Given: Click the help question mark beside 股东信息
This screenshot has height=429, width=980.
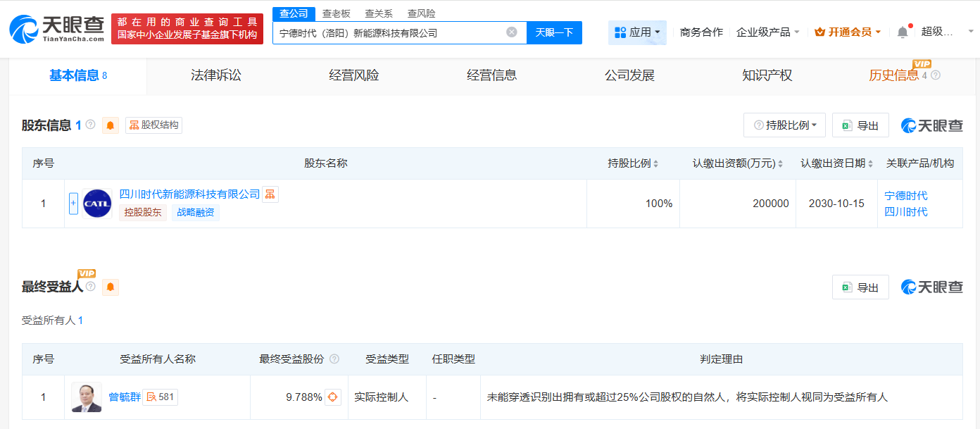Looking at the screenshot, I should [x=91, y=125].
